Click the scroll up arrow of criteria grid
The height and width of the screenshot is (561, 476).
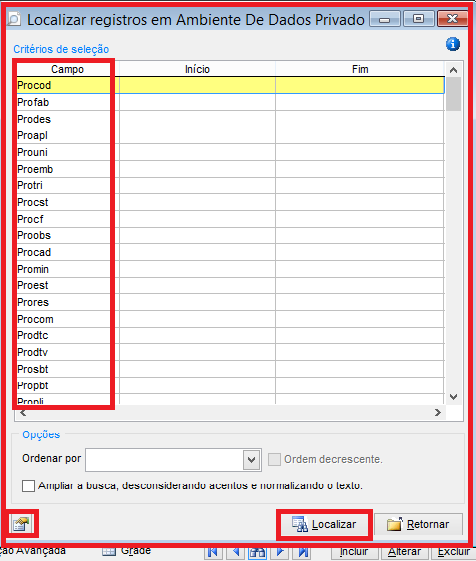pyautogui.click(x=453, y=70)
